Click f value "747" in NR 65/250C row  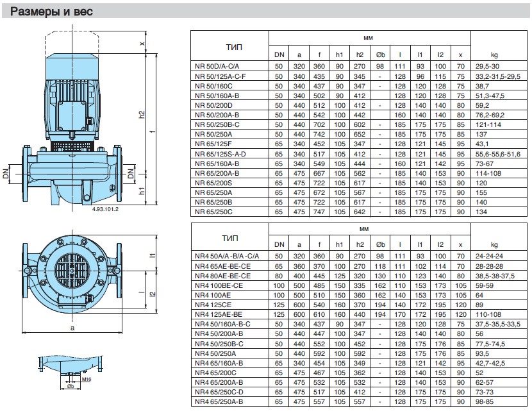[x=319, y=212]
